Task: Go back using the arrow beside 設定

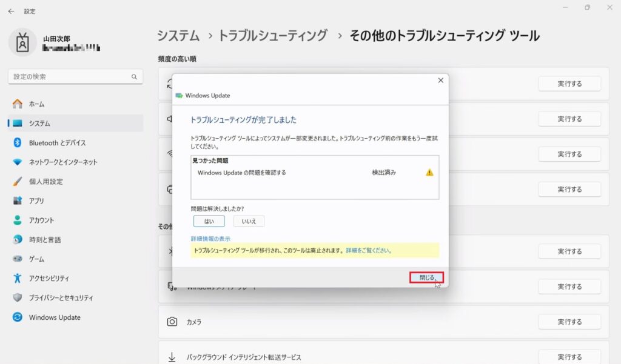Action: [11, 12]
